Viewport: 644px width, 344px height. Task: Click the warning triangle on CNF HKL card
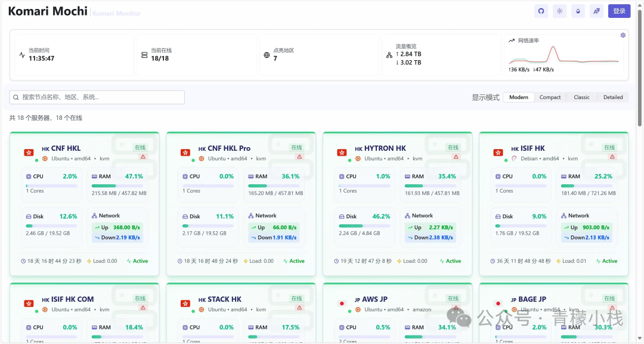point(143,157)
